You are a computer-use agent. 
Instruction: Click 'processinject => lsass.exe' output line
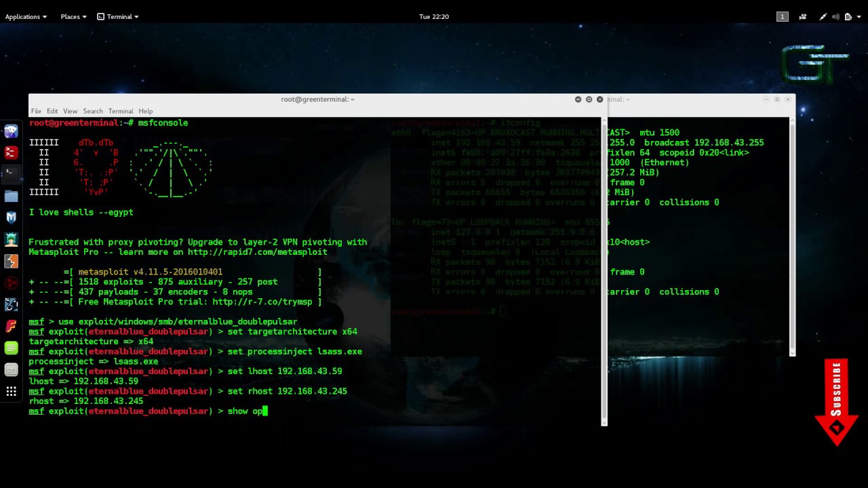pyautogui.click(x=94, y=361)
